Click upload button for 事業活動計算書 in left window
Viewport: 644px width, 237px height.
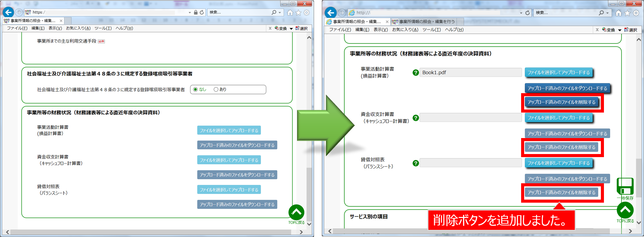tap(229, 130)
